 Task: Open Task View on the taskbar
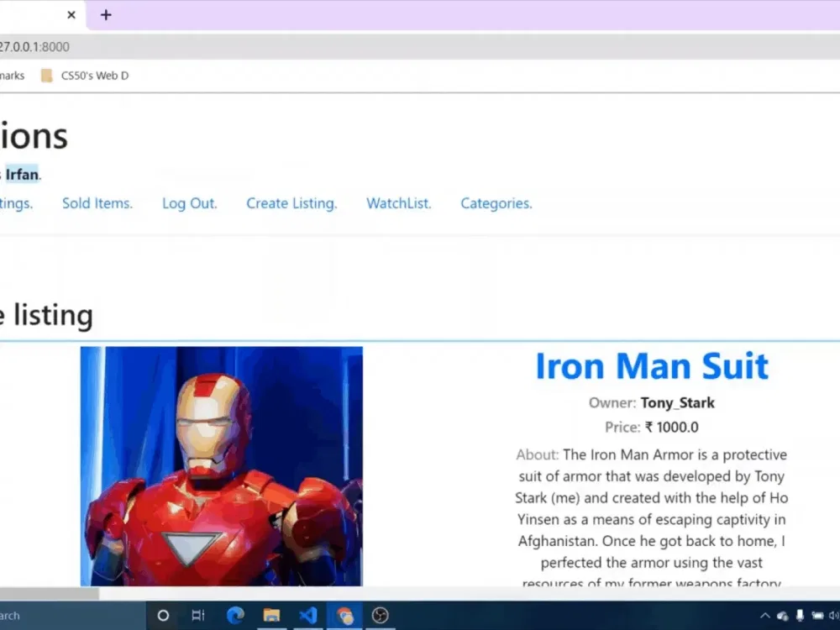coord(198,616)
